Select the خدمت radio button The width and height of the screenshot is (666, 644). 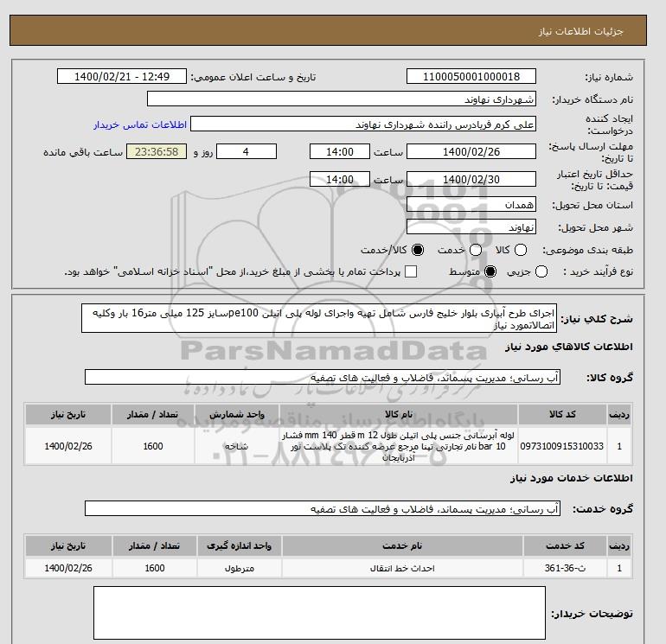(x=476, y=250)
